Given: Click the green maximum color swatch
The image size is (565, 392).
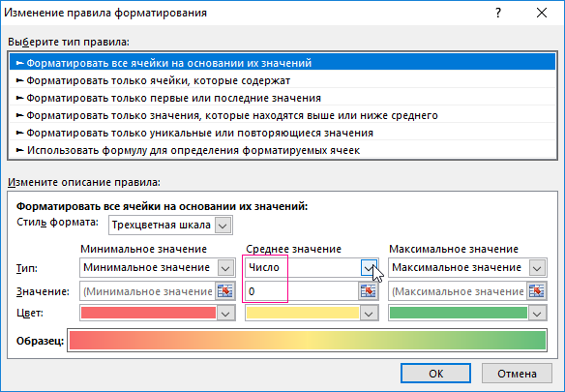Looking at the screenshot, I should pos(459,313).
